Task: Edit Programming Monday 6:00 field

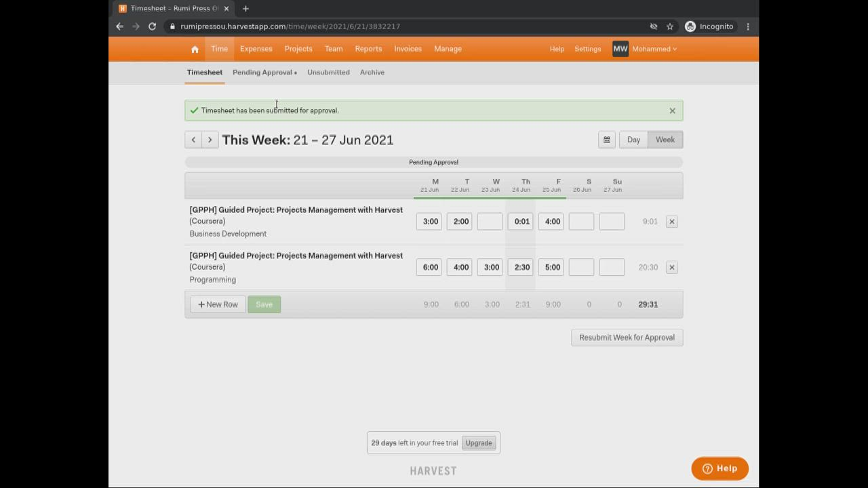Action: tap(429, 267)
